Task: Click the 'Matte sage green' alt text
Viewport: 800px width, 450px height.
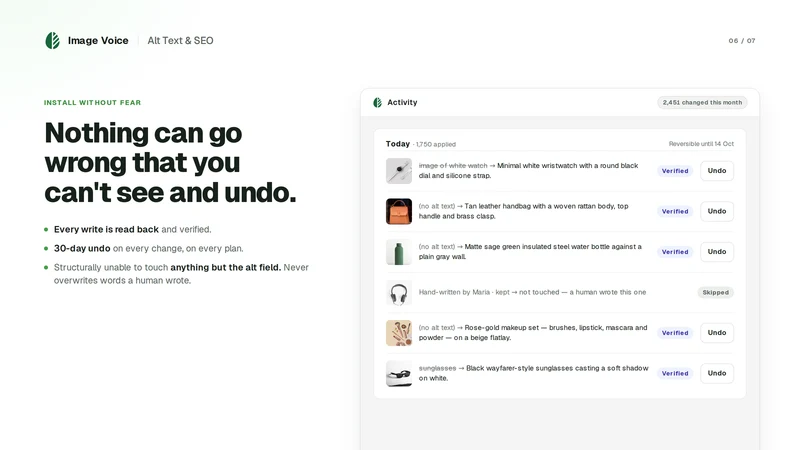Action: pyautogui.click(x=530, y=252)
